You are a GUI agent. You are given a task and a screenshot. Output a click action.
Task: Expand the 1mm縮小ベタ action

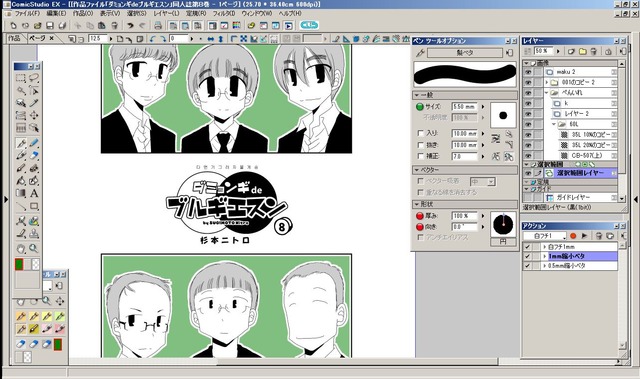(544, 256)
